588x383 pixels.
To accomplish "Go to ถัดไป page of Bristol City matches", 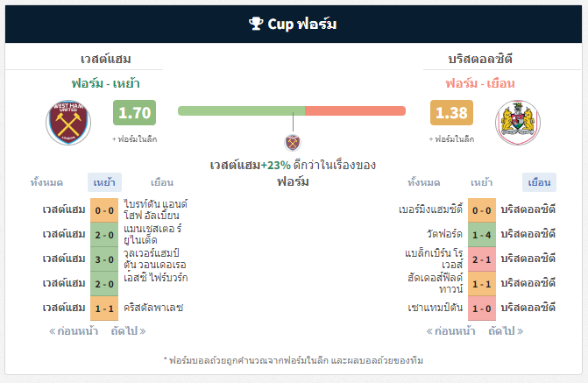I will pos(506,331).
